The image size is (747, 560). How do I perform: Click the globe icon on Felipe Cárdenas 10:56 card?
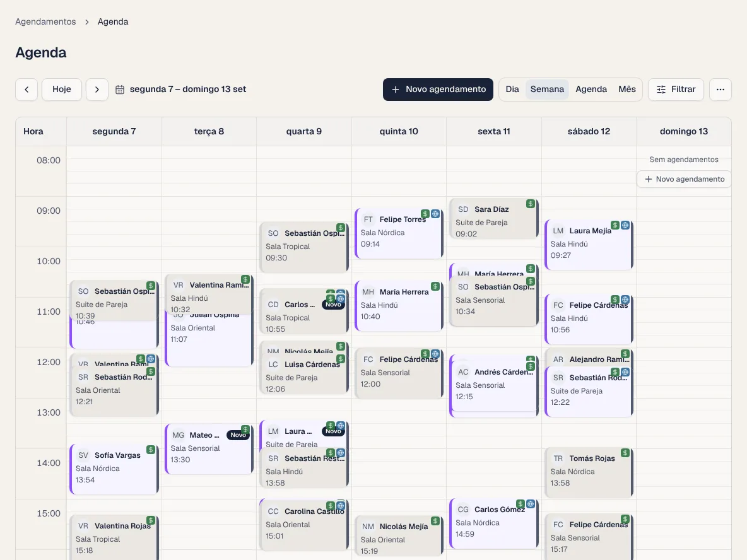point(625,300)
